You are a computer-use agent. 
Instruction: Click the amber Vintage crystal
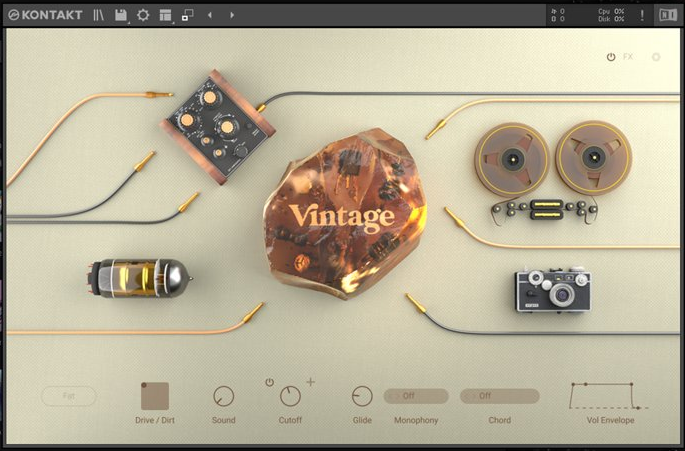coord(344,213)
